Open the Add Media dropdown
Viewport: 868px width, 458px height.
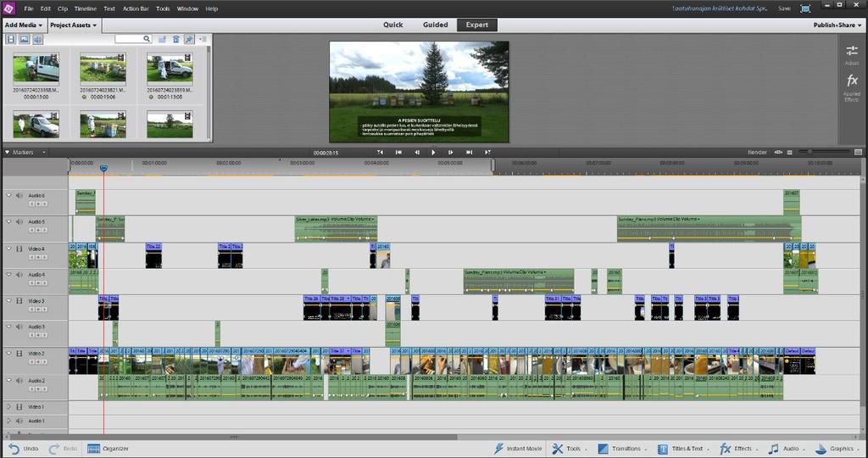[23, 25]
